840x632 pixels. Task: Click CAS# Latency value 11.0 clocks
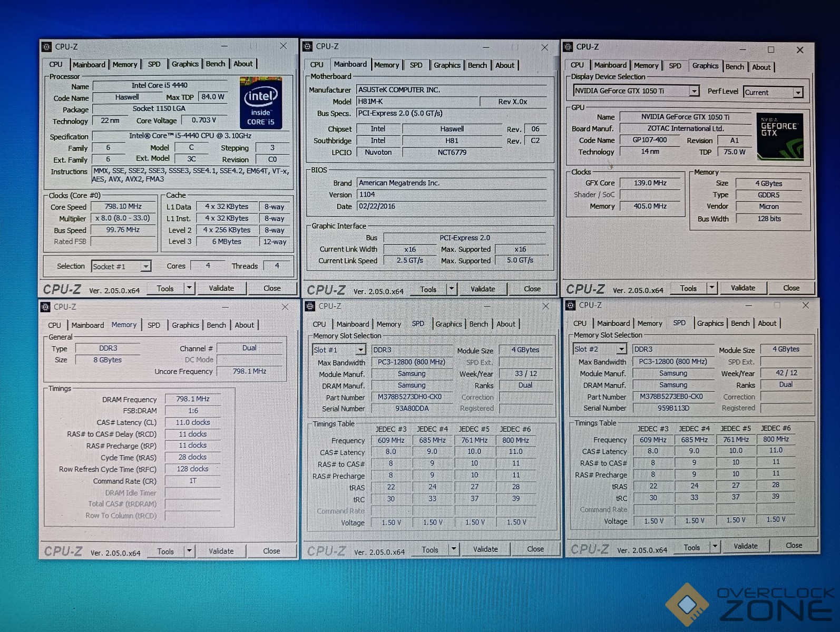193,422
